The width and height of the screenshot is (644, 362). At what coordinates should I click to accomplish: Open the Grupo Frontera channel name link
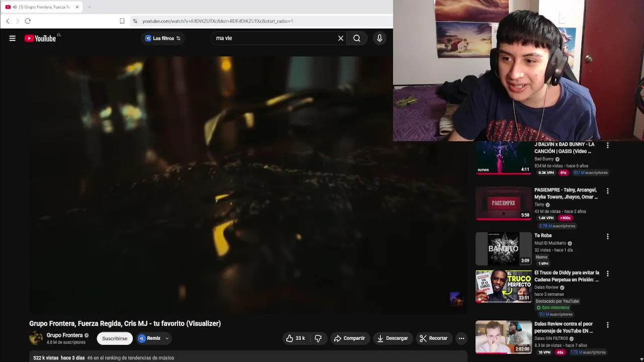click(64, 335)
